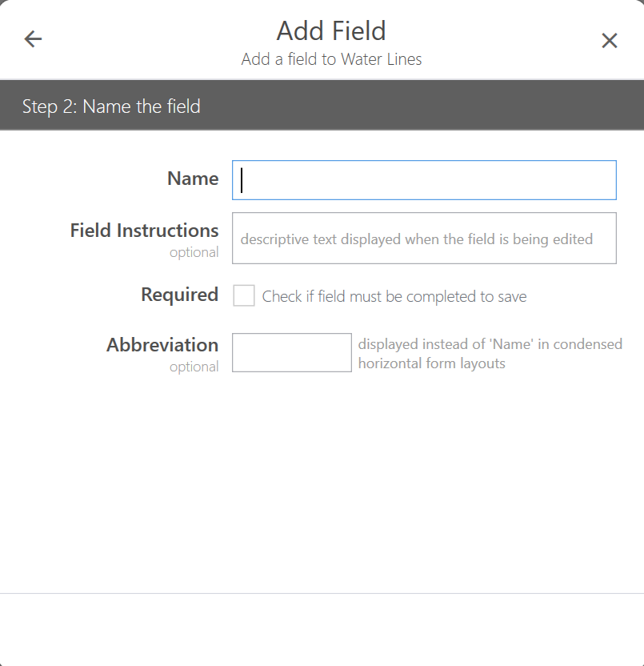Click blank form area below Abbreviation row
The image size is (644, 666).
(x=322, y=480)
